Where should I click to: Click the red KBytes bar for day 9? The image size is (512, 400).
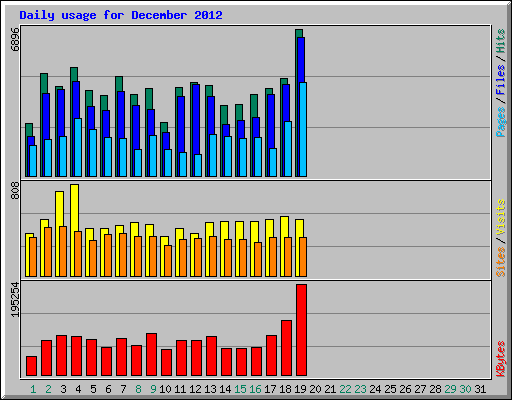pyautogui.click(x=151, y=354)
